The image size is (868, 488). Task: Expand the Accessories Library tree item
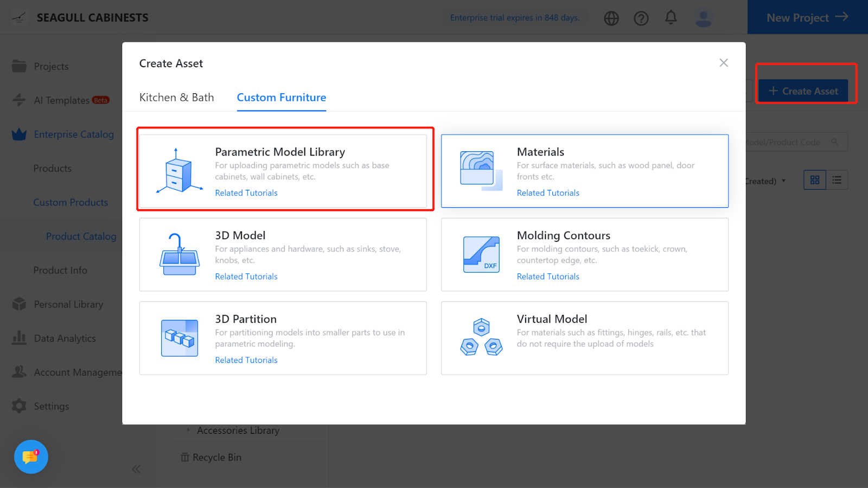(188, 430)
